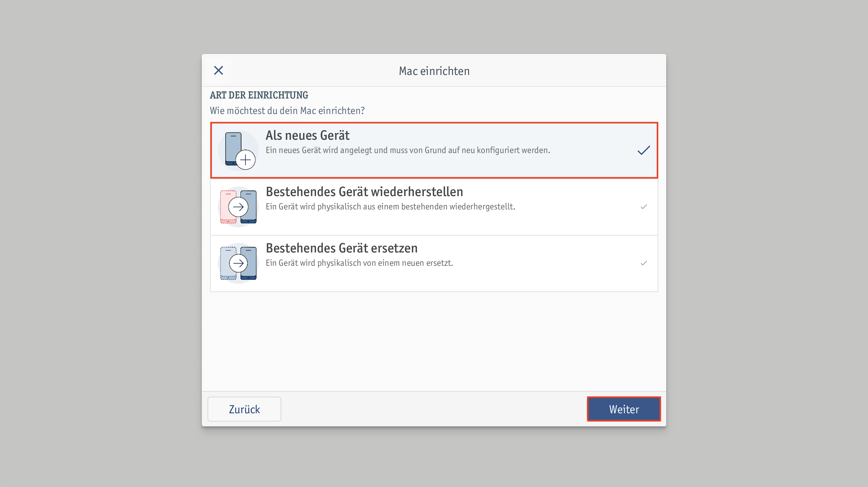Choose Bestehendes Gerät wiederherstellen option title
This screenshot has height=487, width=868.
(x=364, y=191)
